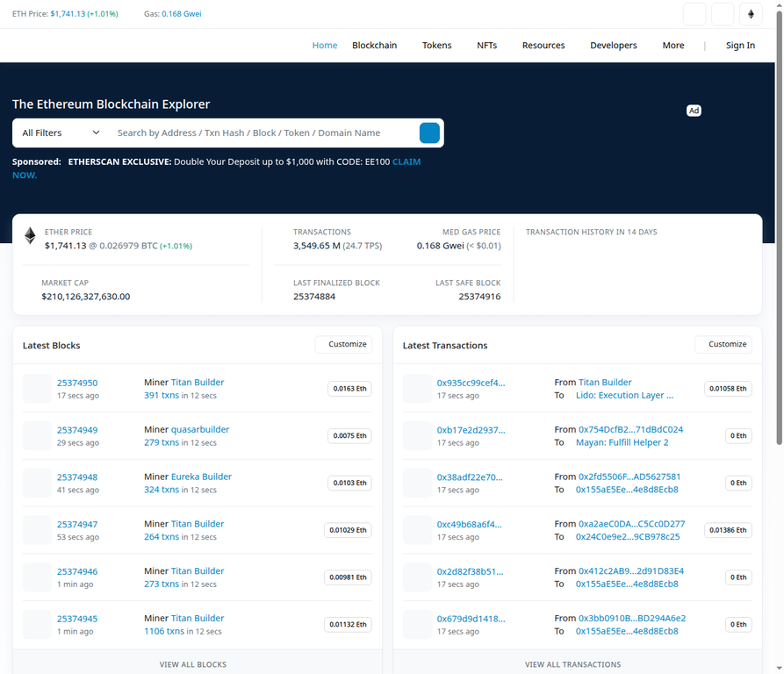This screenshot has width=784, height=674.
Task: Open the All Filters dropdown
Action: tap(61, 133)
